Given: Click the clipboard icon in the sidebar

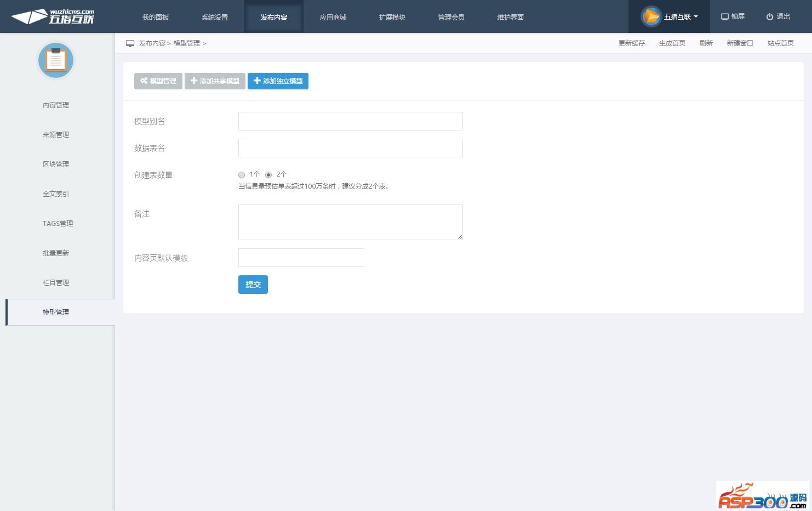Looking at the screenshot, I should pos(55,60).
